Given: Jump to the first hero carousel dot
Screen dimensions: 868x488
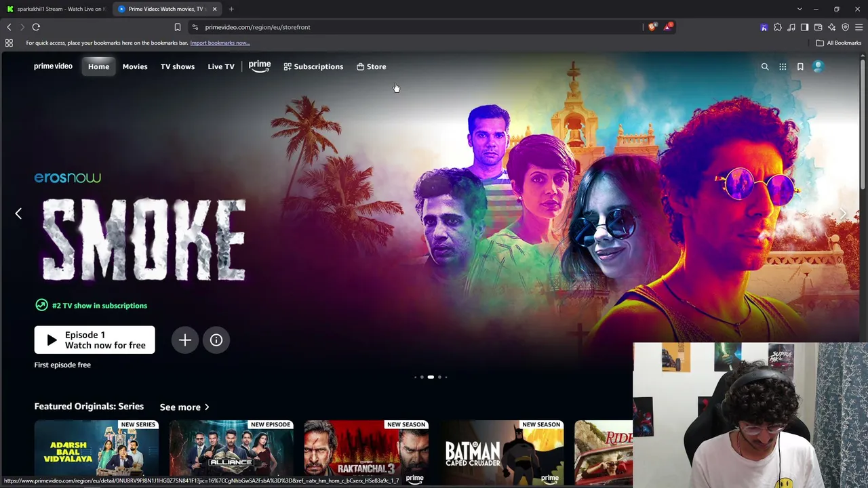Looking at the screenshot, I should click(x=415, y=377).
